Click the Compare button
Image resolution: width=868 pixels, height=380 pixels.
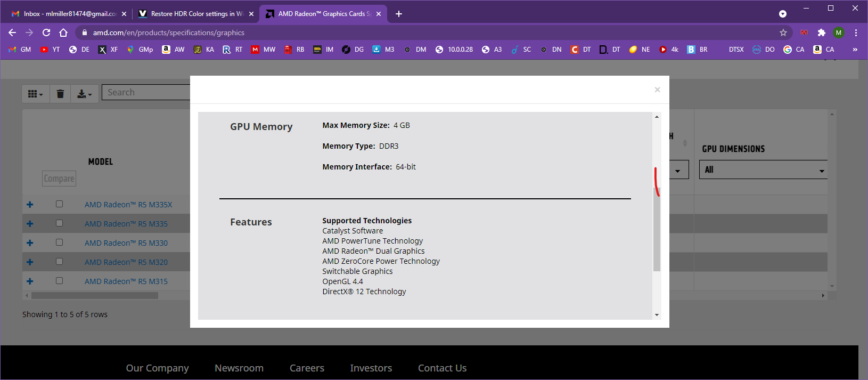[x=59, y=179]
